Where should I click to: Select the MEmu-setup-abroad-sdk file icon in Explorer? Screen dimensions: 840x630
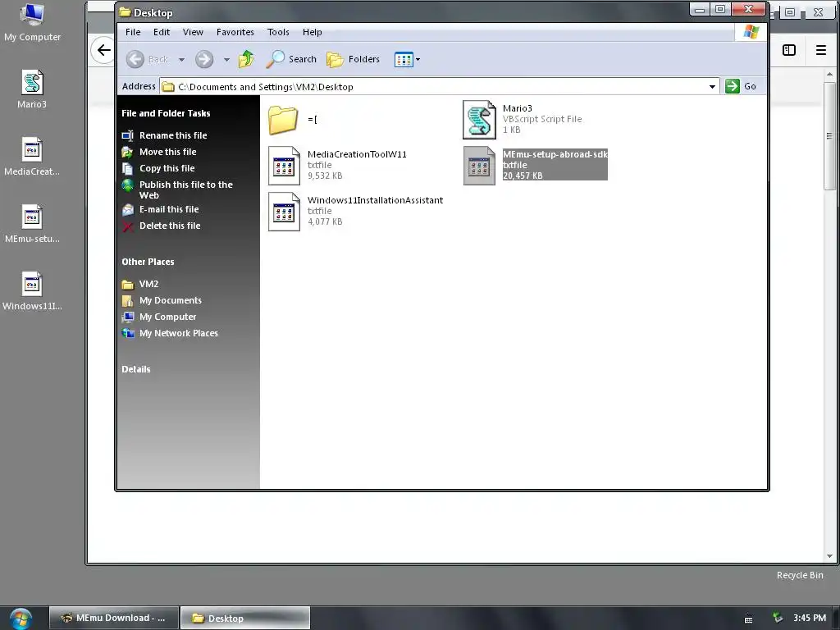coord(479,166)
